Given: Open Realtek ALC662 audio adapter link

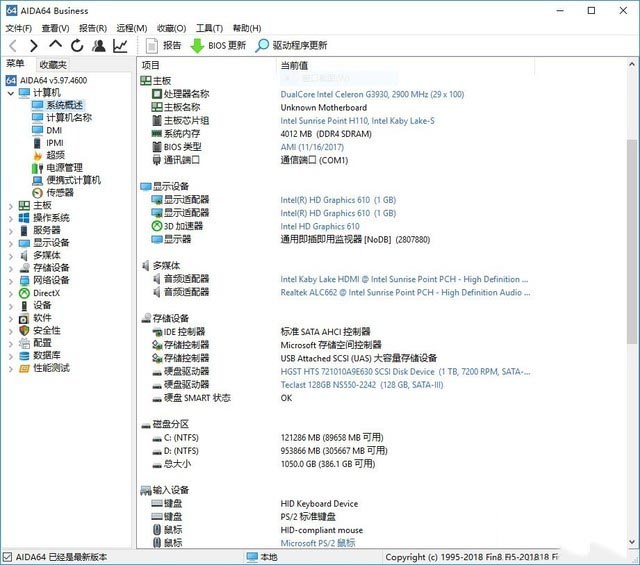Looking at the screenshot, I should coord(405,293).
